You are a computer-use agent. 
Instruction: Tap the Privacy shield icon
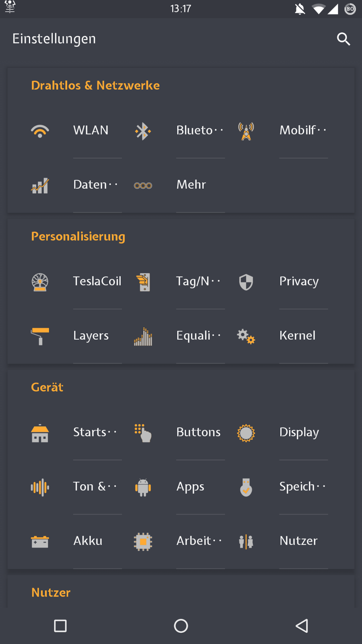point(246,282)
